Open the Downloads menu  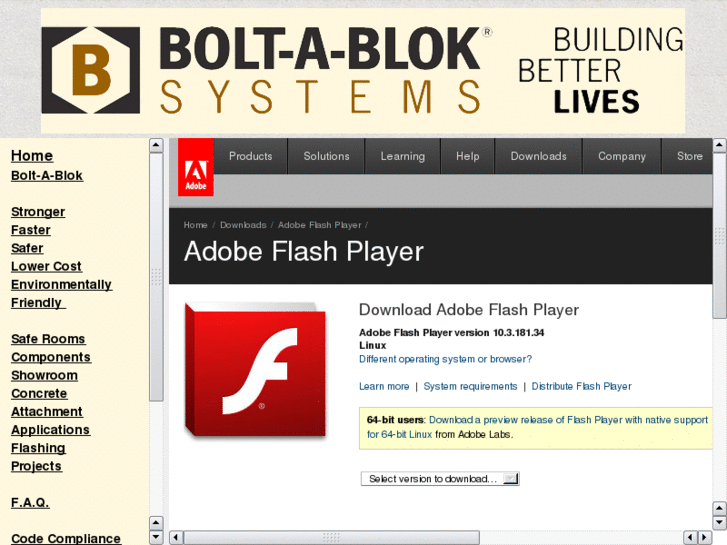[x=538, y=156]
